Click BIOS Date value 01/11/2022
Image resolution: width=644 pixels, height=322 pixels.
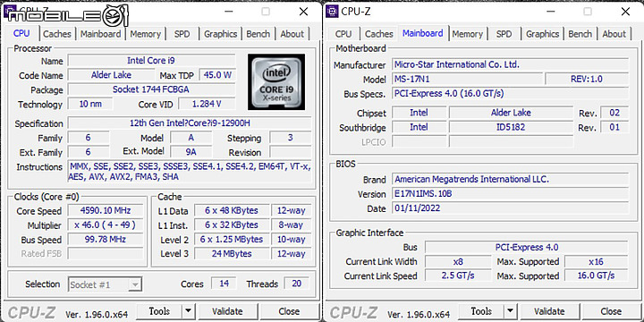510,208
